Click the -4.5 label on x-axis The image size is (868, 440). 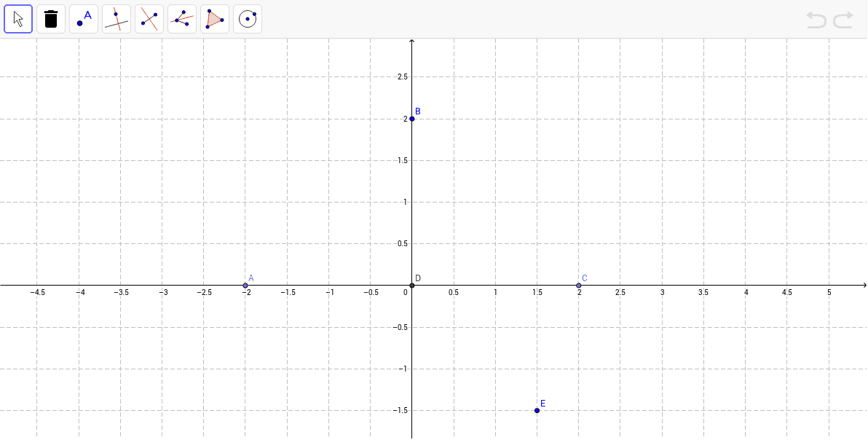[37, 292]
